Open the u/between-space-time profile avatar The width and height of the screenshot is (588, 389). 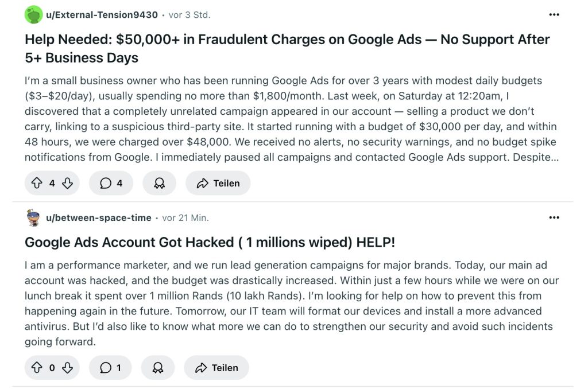tap(33, 218)
